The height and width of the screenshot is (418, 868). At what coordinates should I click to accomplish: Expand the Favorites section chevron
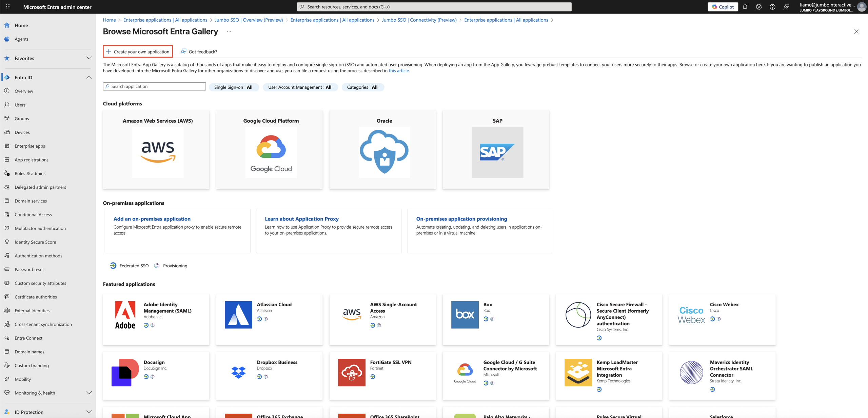(89, 58)
